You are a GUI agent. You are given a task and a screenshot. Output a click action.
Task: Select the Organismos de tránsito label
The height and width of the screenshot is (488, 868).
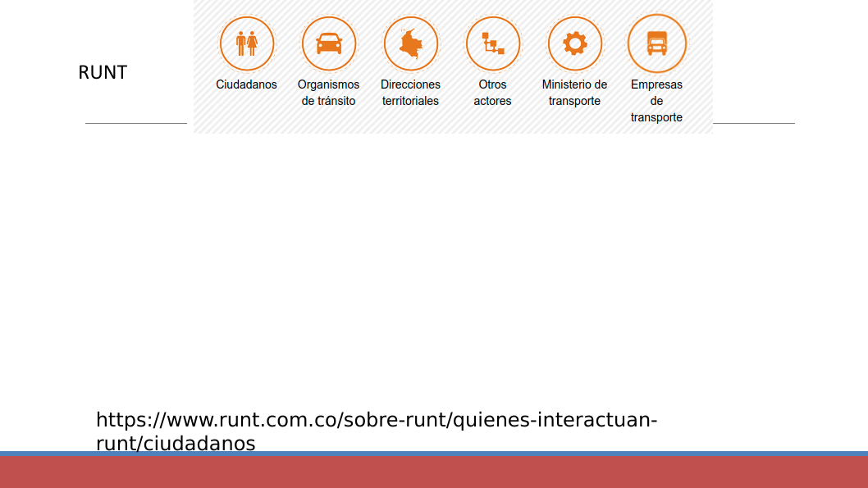point(328,93)
